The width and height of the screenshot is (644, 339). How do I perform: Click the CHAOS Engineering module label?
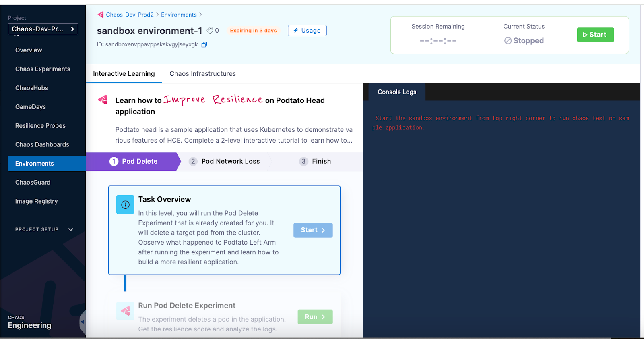(x=29, y=322)
